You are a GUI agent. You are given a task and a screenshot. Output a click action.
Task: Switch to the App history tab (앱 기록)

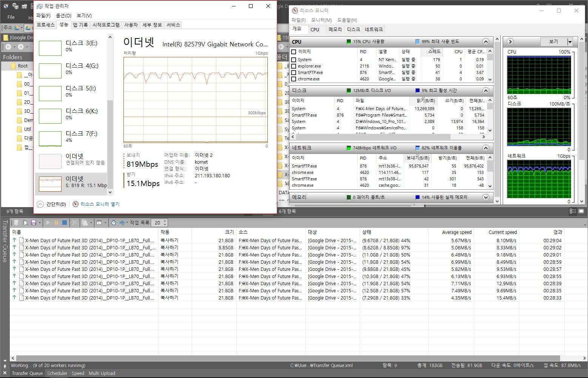80,25
